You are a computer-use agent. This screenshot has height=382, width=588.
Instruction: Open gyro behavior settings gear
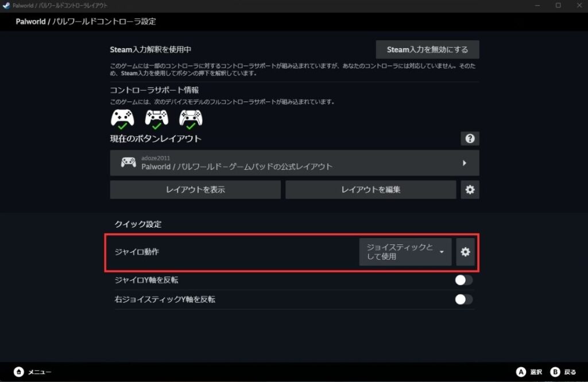point(465,252)
